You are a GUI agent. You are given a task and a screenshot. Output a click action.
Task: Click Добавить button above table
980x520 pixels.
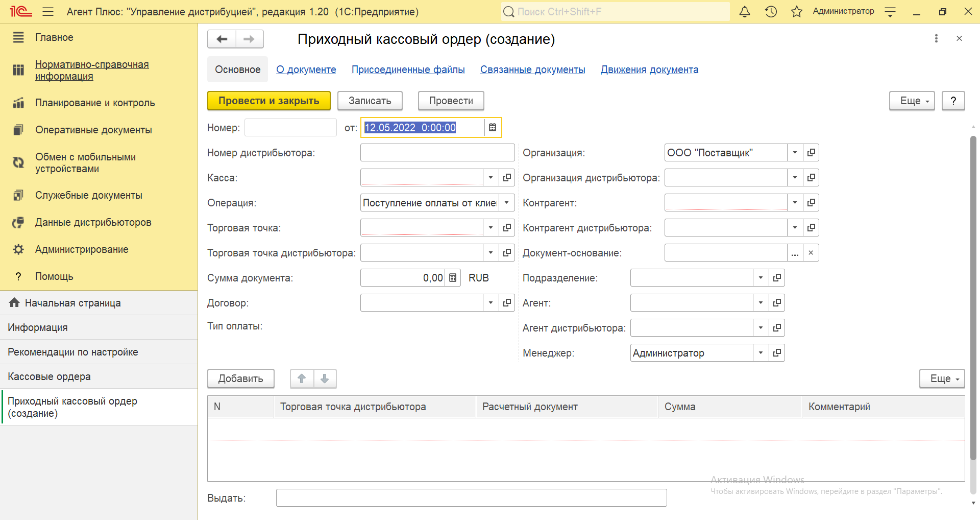pyautogui.click(x=241, y=379)
